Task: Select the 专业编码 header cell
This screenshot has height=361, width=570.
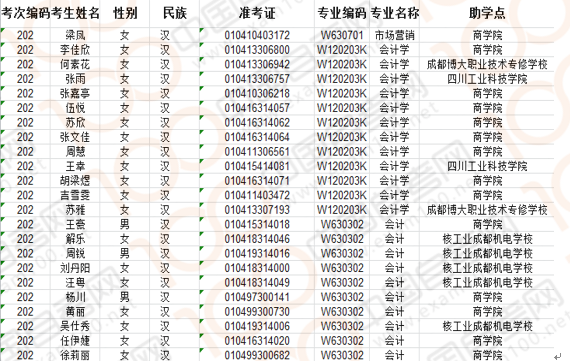Action: [x=342, y=13]
